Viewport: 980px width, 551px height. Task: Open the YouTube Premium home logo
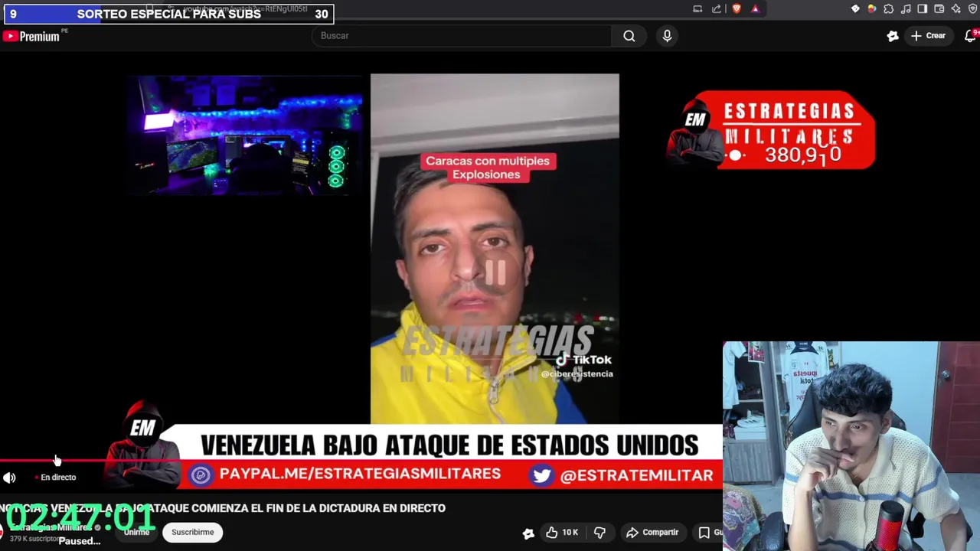pyautogui.click(x=31, y=36)
